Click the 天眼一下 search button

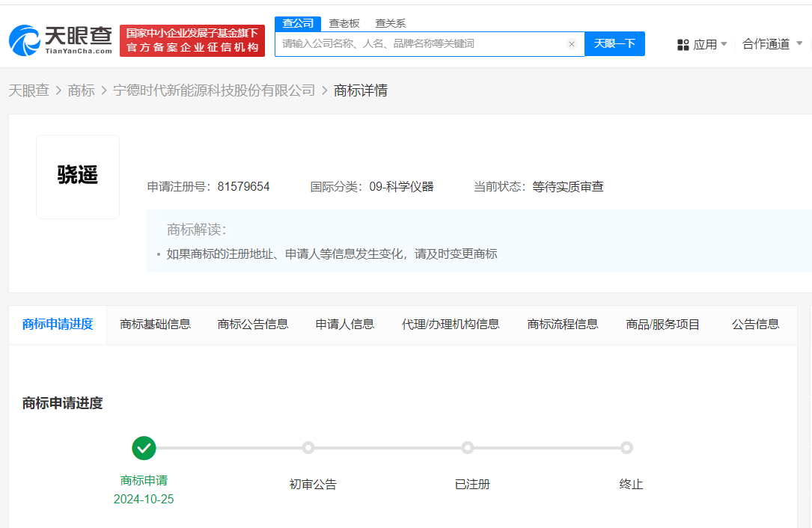tap(614, 43)
